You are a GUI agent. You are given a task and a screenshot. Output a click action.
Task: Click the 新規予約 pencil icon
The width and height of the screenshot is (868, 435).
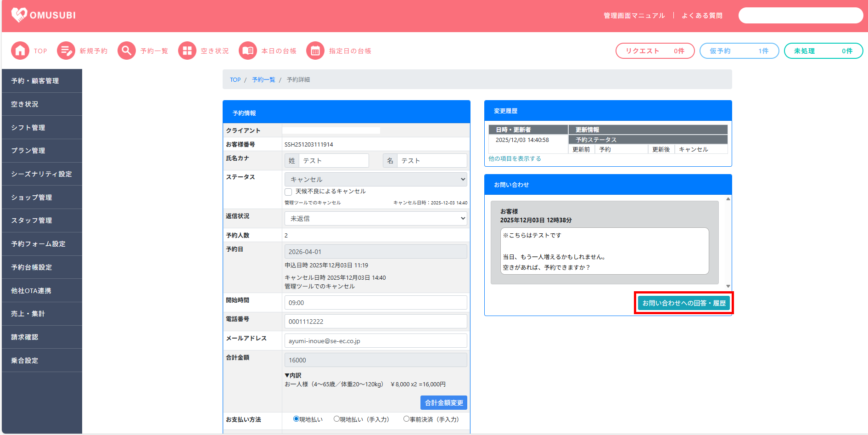[66, 51]
